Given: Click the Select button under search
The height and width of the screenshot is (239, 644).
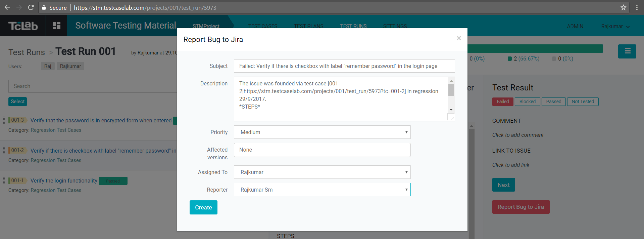Looking at the screenshot, I should pyautogui.click(x=17, y=102).
